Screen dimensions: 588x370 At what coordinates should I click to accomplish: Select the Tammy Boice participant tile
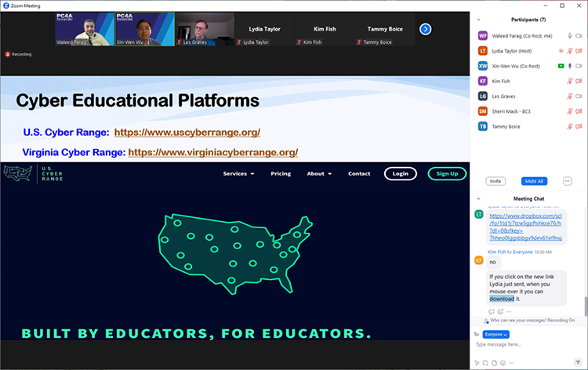(385, 29)
